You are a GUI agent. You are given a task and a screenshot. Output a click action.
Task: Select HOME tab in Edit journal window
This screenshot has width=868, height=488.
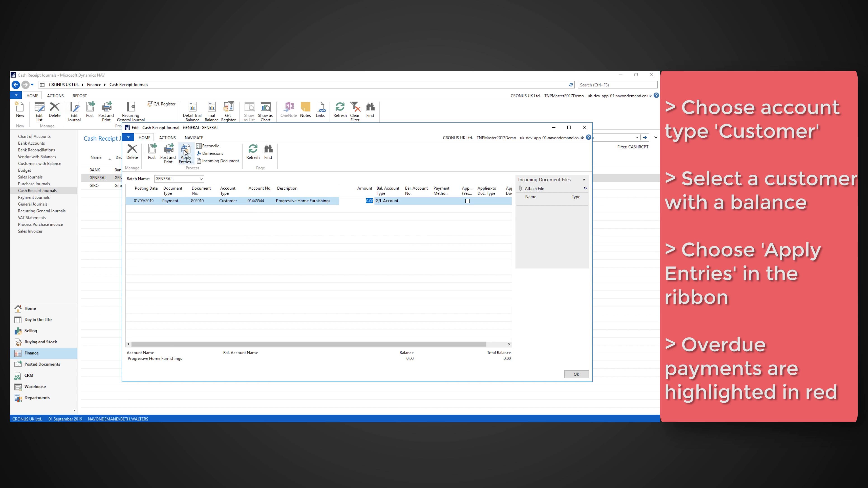pyautogui.click(x=144, y=138)
